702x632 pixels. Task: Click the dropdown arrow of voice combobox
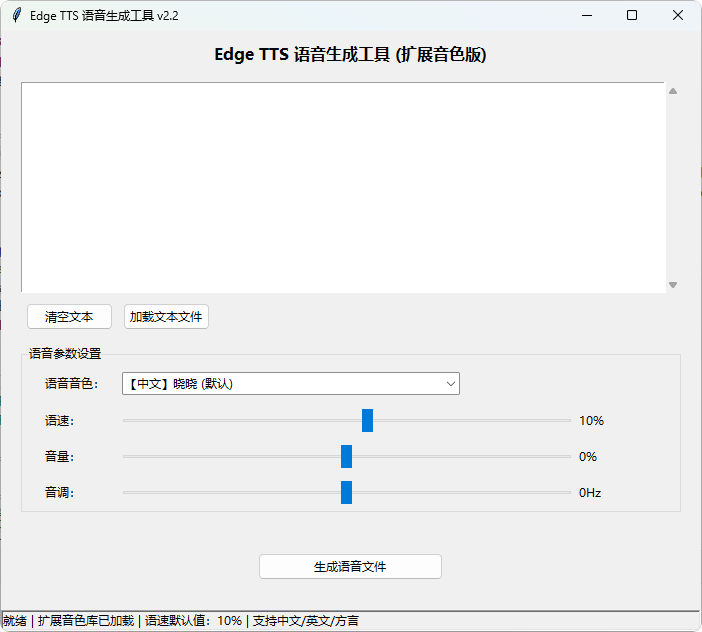click(x=450, y=384)
